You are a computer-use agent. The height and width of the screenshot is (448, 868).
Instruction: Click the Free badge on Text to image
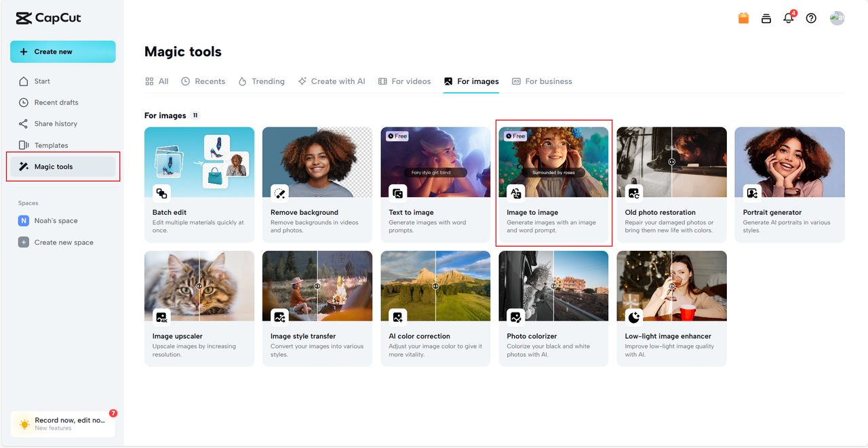398,136
